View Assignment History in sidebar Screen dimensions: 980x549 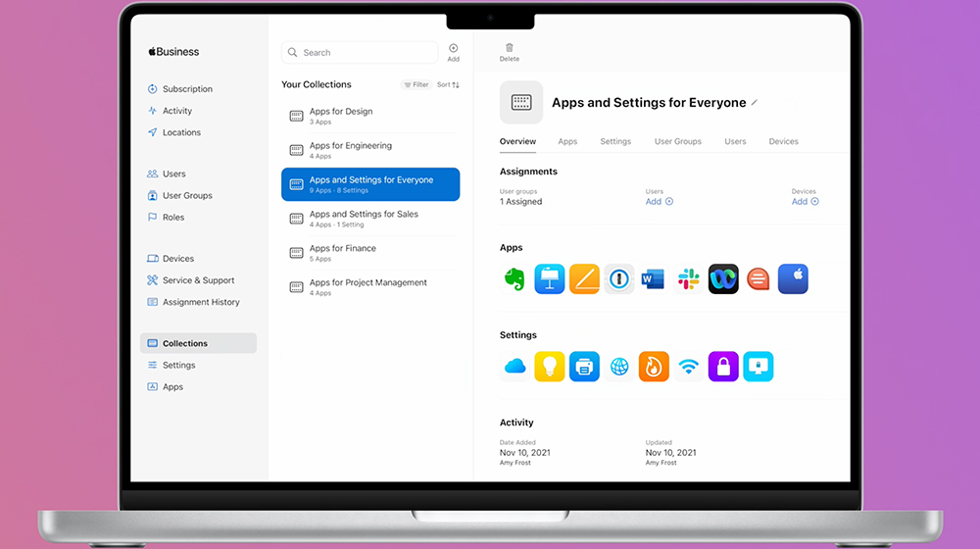click(x=194, y=302)
